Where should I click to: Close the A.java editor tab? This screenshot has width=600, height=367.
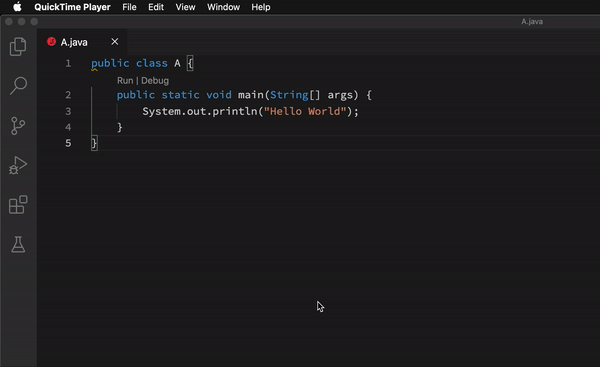point(114,41)
